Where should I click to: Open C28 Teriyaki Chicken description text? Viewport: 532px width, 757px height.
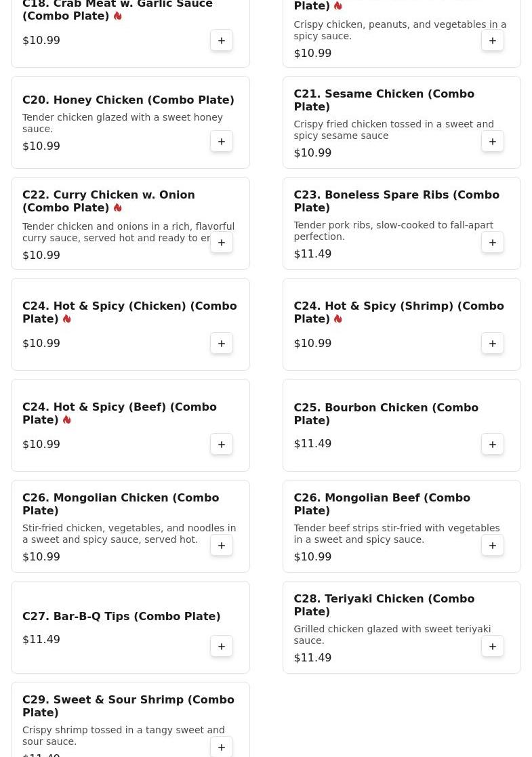point(392,635)
